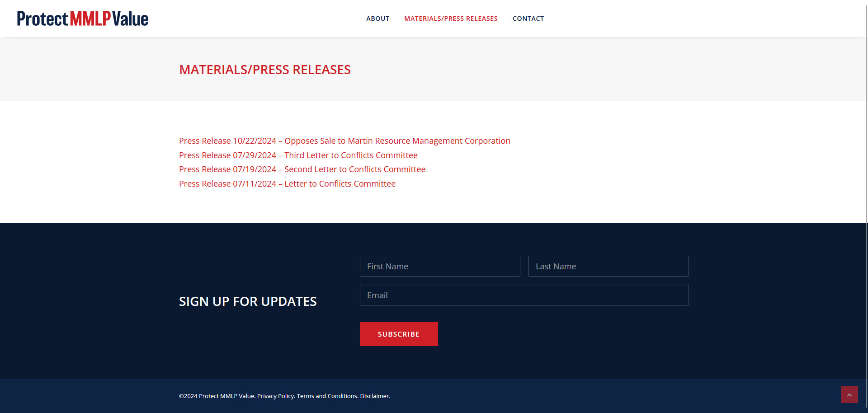The height and width of the screenshot is (413, 868).
Task: View the Terms and Conditions
Action: point(327,396)
